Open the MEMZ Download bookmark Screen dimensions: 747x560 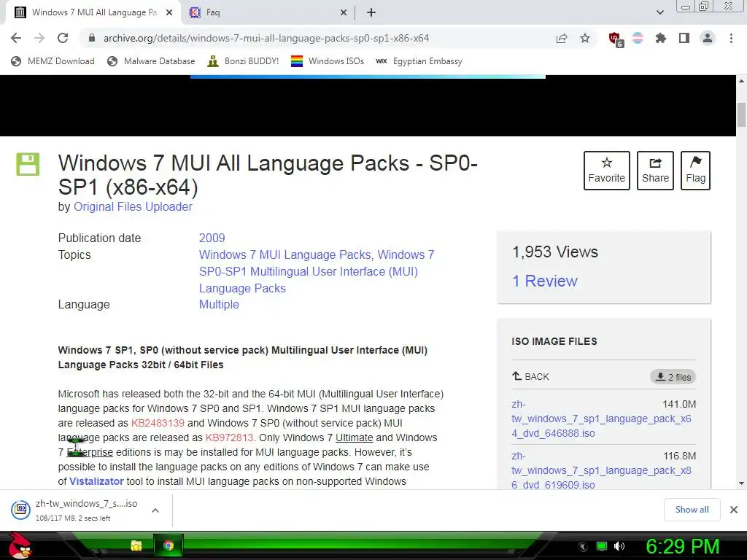click(x=53, y=61)
